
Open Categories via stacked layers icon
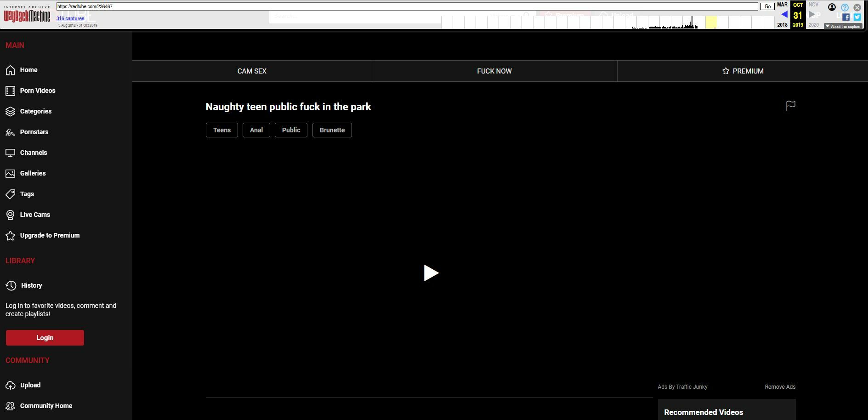pyautogui.click(x=11, y=111)
